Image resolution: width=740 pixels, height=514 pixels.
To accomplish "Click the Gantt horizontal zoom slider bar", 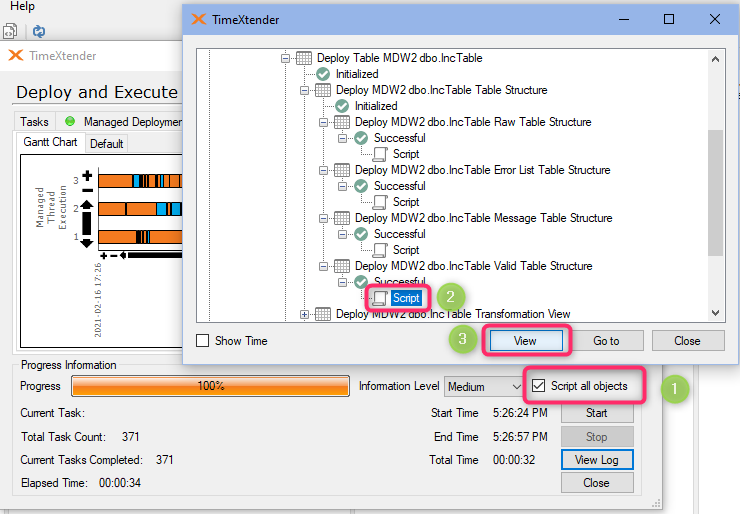I will pyautogui.click(x=155, y=255).
